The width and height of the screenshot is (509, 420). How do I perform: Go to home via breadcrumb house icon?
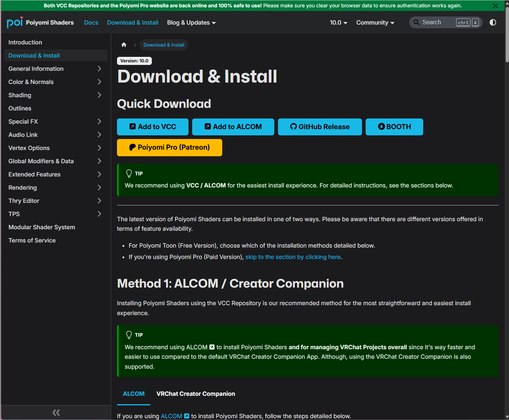click(124, 45)
